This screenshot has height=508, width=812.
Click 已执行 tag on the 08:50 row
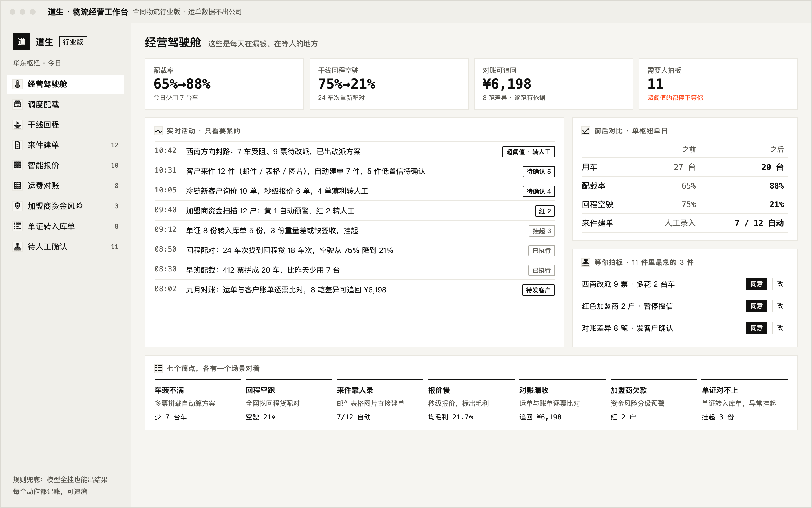tap(542, 251)
